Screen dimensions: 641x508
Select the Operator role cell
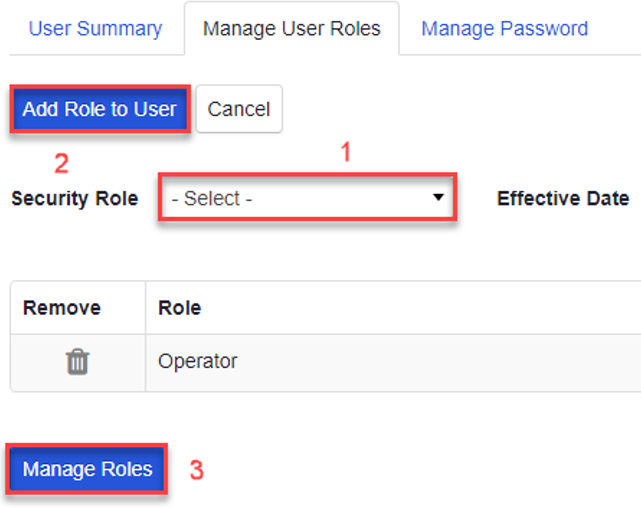pos(198,361)
